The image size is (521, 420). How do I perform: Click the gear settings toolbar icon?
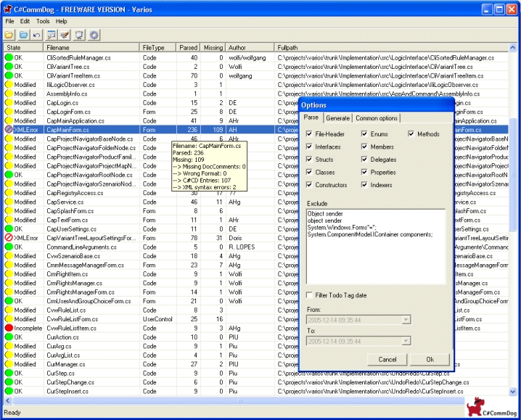(x=94, y=35)
